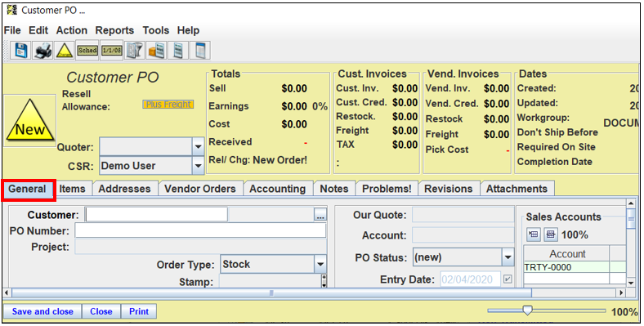Expand the Order Type Stock dropdown
The height and width of the screenshot is (326, 644).
[x=320, y=265]
